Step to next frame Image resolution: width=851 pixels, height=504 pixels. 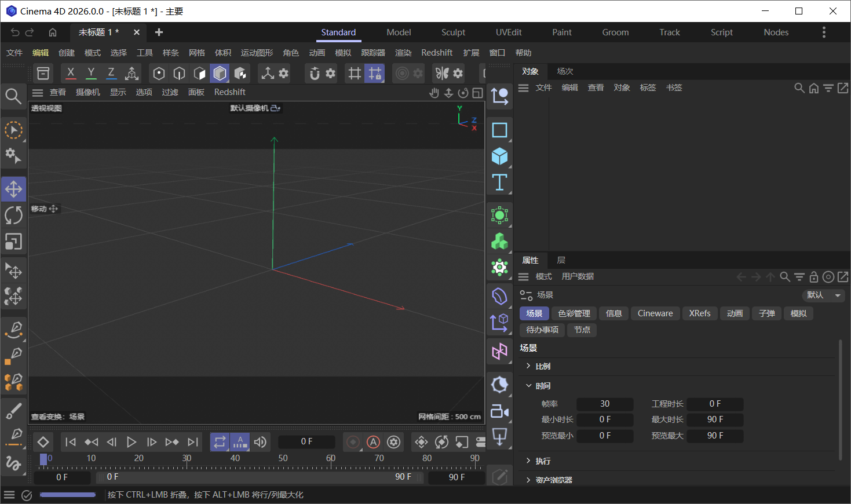pyautogui.click(x=152, y=442)
